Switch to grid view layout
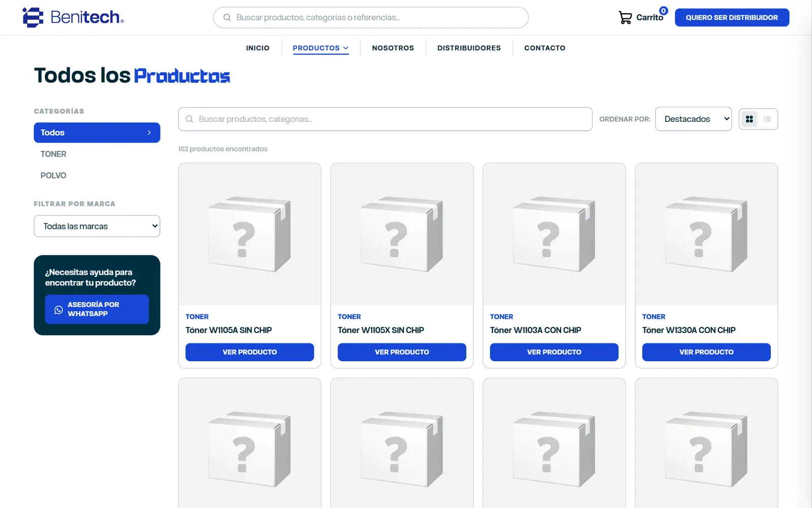Viewport: 812px width, 508px height. tap(749, 119)
